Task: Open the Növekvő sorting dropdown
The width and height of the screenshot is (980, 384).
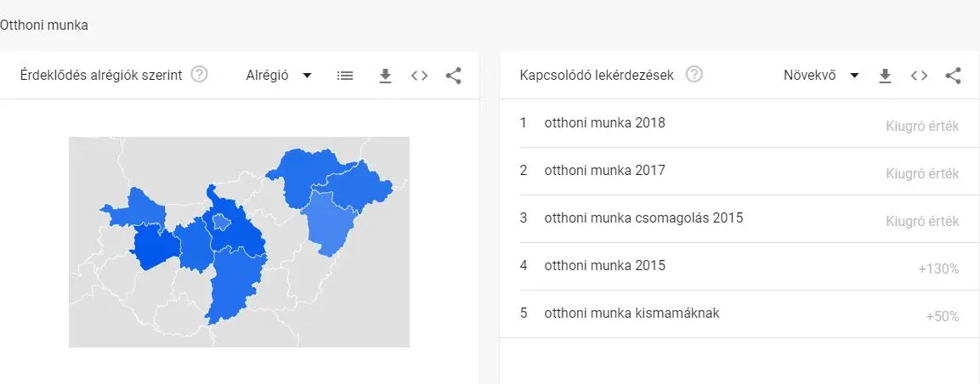Action: [x=821, y=76]
